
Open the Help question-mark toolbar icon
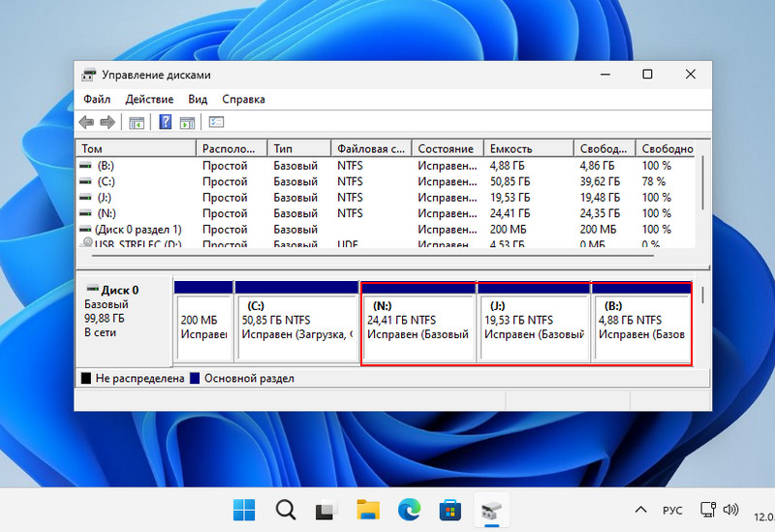pos(165,122)
